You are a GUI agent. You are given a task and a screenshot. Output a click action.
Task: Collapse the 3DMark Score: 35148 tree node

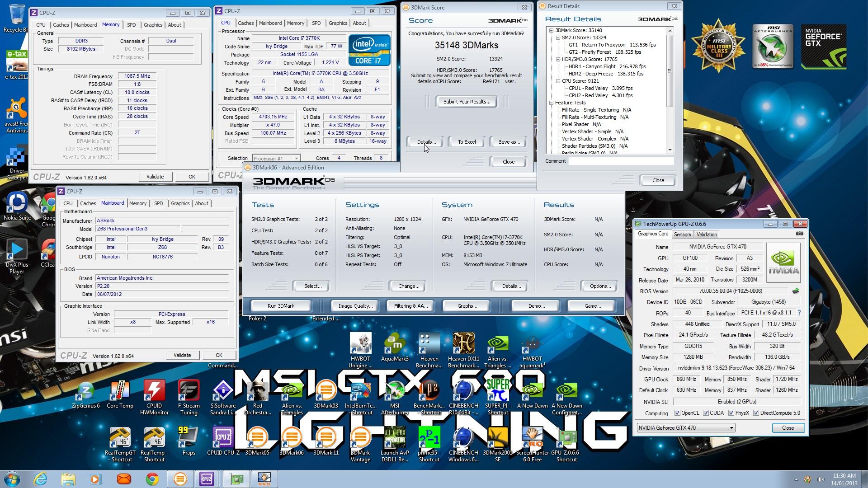click(551, 30)
